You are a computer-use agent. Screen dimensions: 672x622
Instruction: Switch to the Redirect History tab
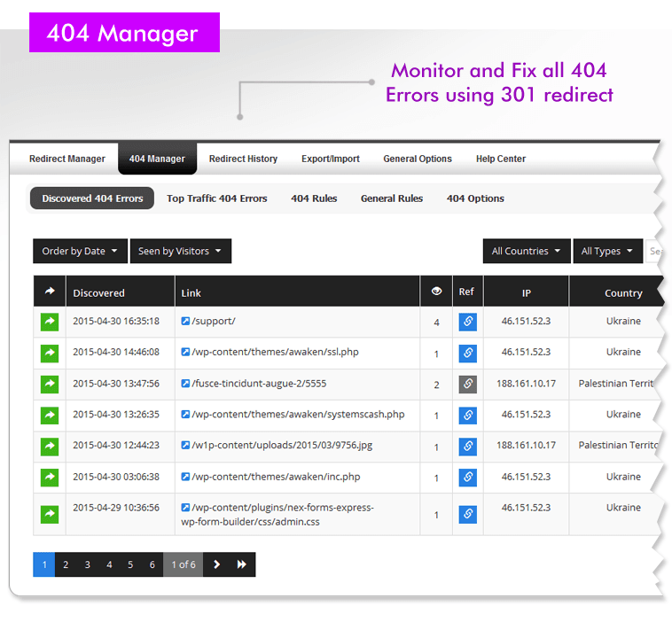243,159
